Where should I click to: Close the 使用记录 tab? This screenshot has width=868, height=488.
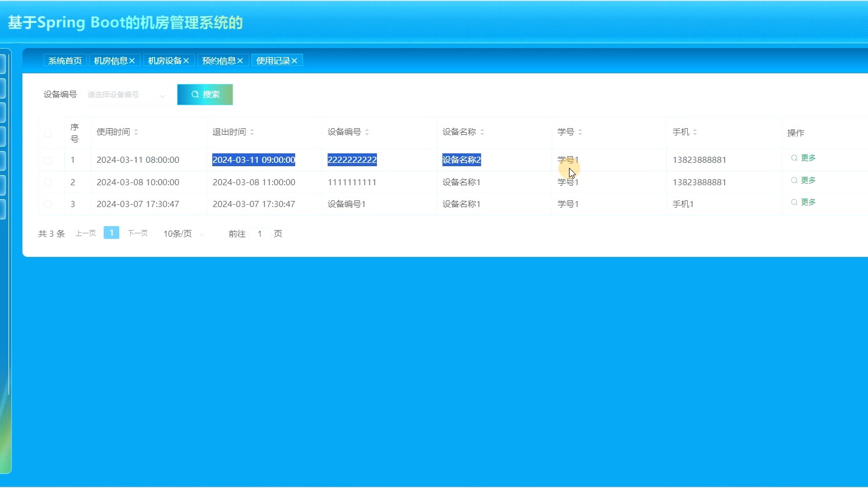[294, 60]
